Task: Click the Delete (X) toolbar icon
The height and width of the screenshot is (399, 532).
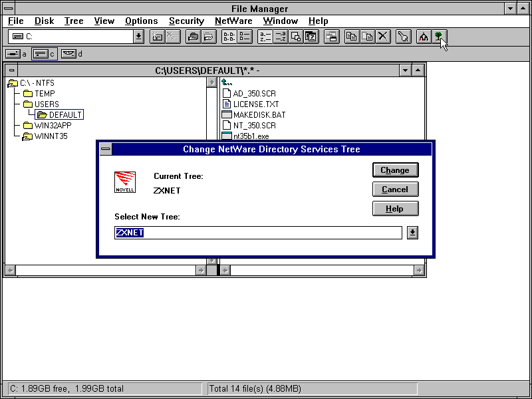Action: pos(383,37)
